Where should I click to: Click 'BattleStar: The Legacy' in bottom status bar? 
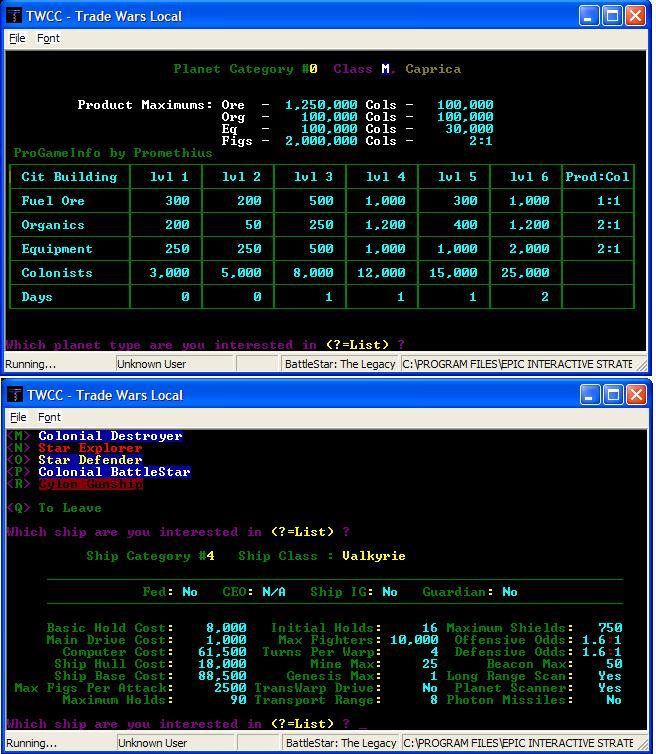(340, 743)
